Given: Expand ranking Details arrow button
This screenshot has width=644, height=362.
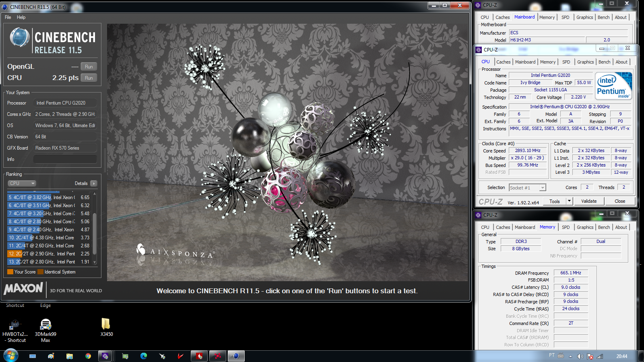Looking at the screenshot, I should (x=94, y=183).
